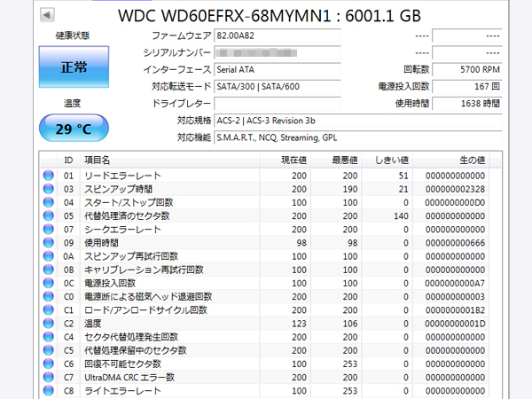Click status orb of row 0A スピンアップ再試行回数
The height and width of the screenshot is (399, 532).
click(x=49, y=256)
